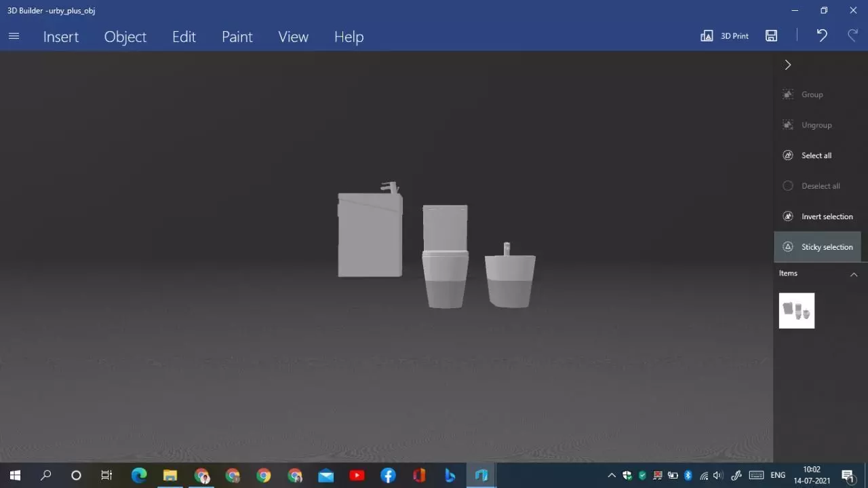Select the item thumbnail in the Items list
This screenshot has width=868, height=488.
pyautogui.click(x=797, y=311)
